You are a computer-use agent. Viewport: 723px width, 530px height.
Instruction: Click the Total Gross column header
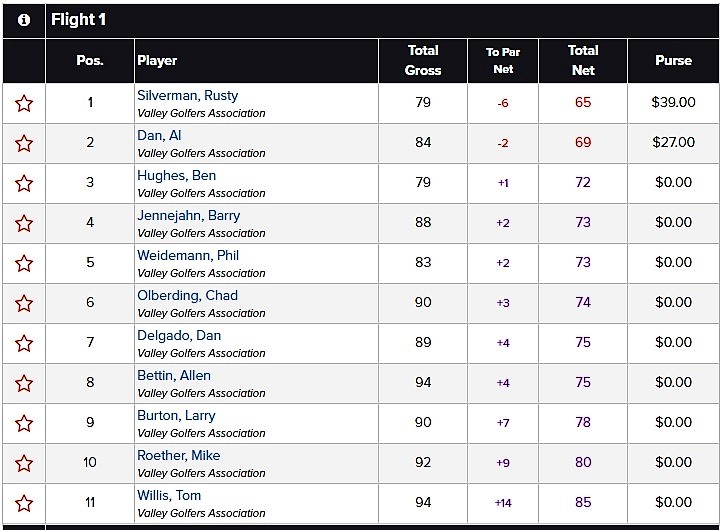pyautogui.click(x=423, y=60)
